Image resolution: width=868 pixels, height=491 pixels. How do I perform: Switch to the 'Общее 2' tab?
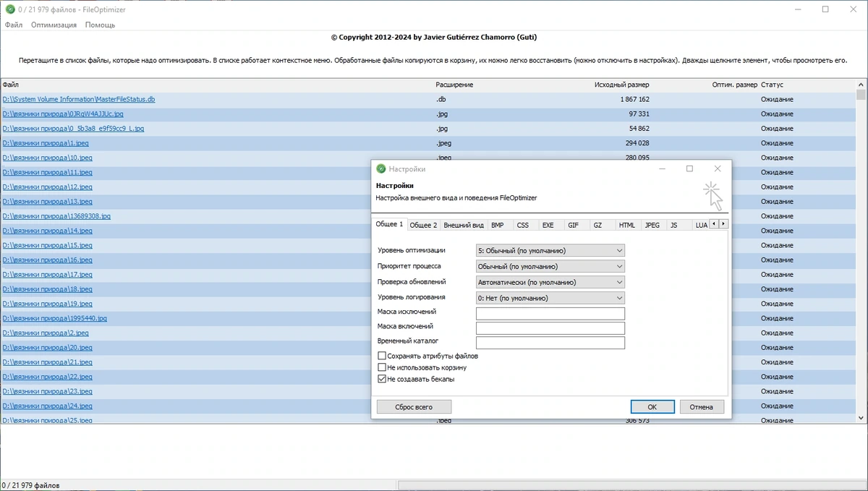[x=423, y=226]
